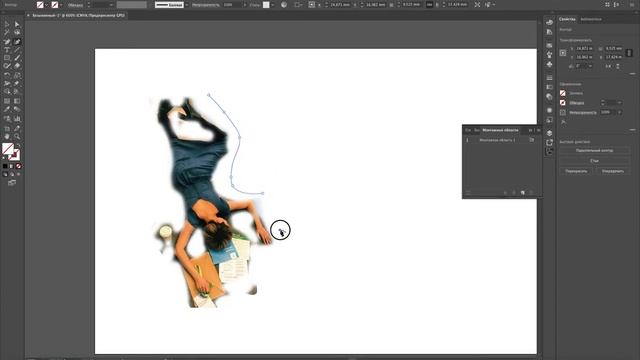Select the Magic Wand tool
The height and width of the screenshot is (360, 640).
7,33
